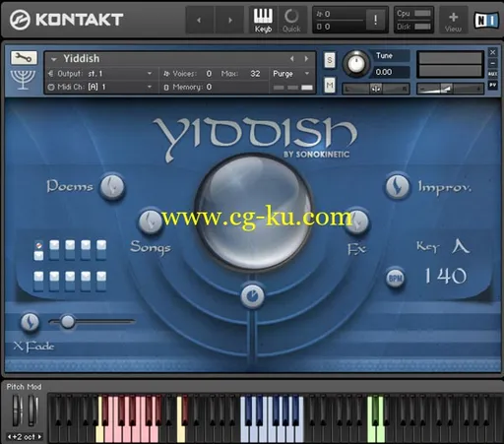Click the X Fade slider handle
Image resolution: width=504 pixels, height=444 pixels.
click(68, 322)
